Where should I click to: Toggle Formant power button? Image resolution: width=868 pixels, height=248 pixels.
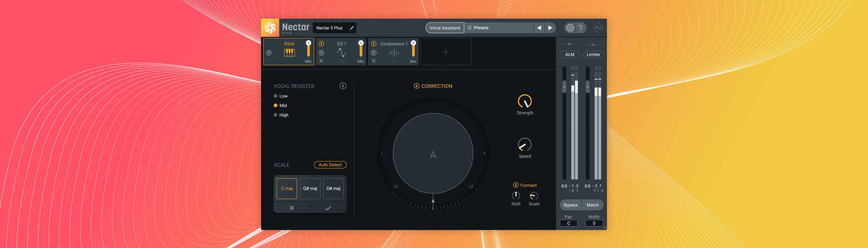coord(515,185)
